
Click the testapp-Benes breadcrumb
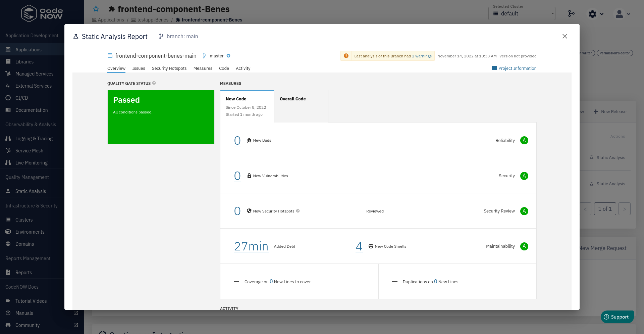click(150, 20)
